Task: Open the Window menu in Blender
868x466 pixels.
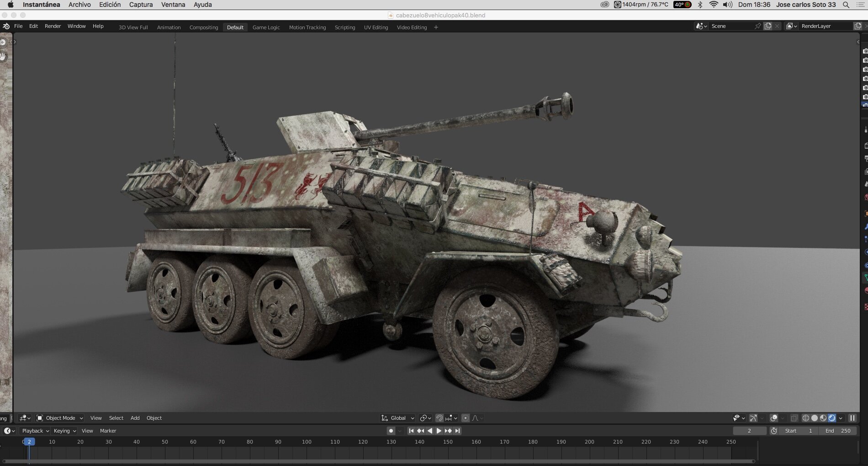Action: pyautogui.click(x=77, y=26)
